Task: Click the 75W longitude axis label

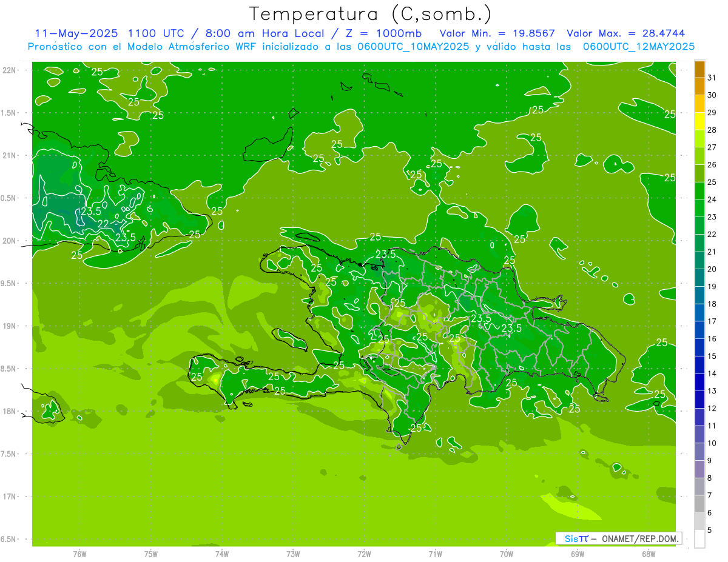Action: coord(151,554)
